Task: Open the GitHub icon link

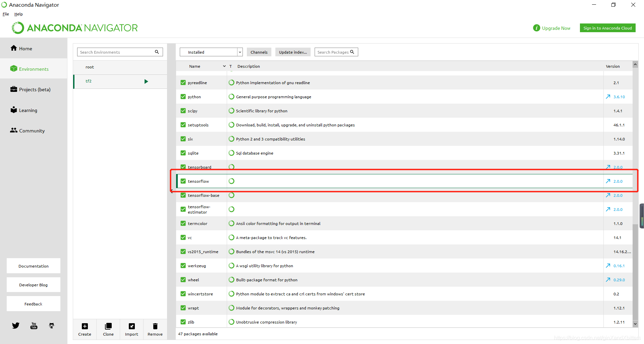Action: (x=52, y=326)
